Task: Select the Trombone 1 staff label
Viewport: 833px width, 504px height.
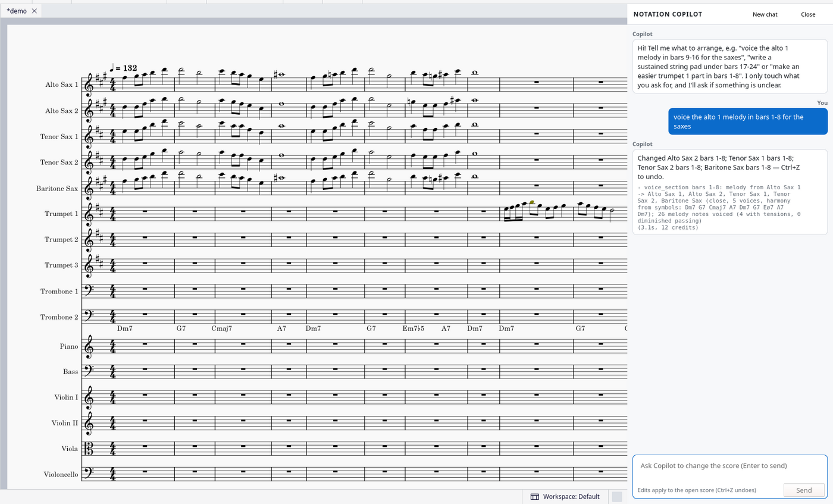Action: 59,291
